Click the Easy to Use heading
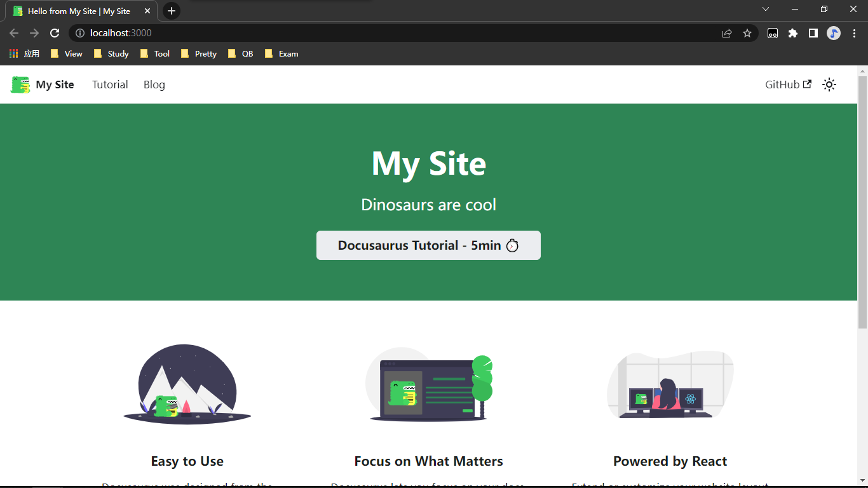 tap(187, 461)
